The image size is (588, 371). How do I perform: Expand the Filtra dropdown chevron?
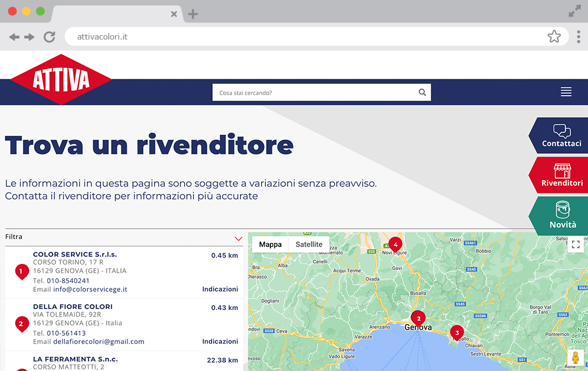click(x=238, y=239)
